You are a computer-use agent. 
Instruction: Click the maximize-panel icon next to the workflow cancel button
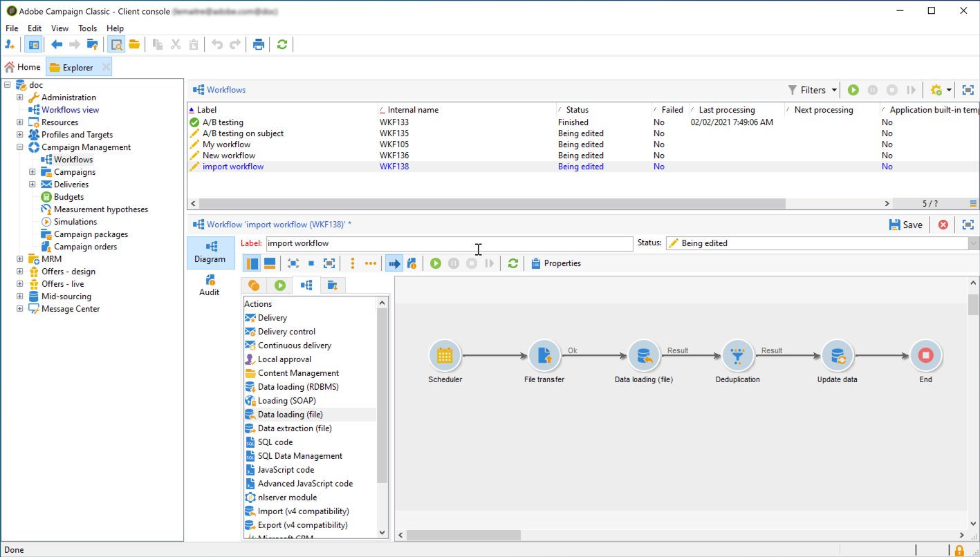[968, 225]
